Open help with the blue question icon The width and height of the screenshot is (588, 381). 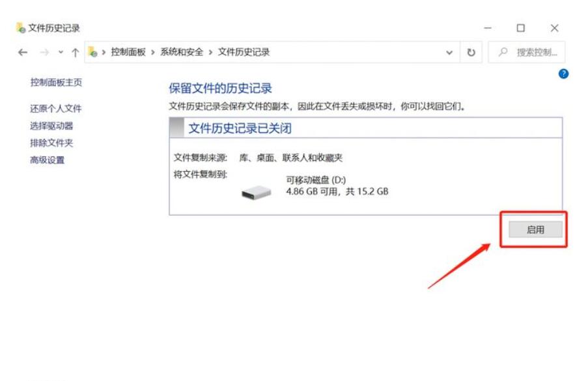563,74
